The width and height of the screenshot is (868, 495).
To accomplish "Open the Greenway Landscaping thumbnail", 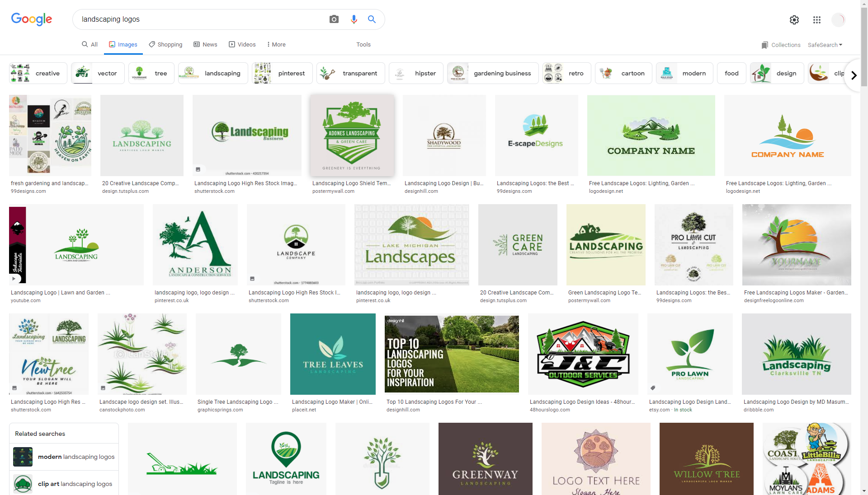I will [486, 459].
